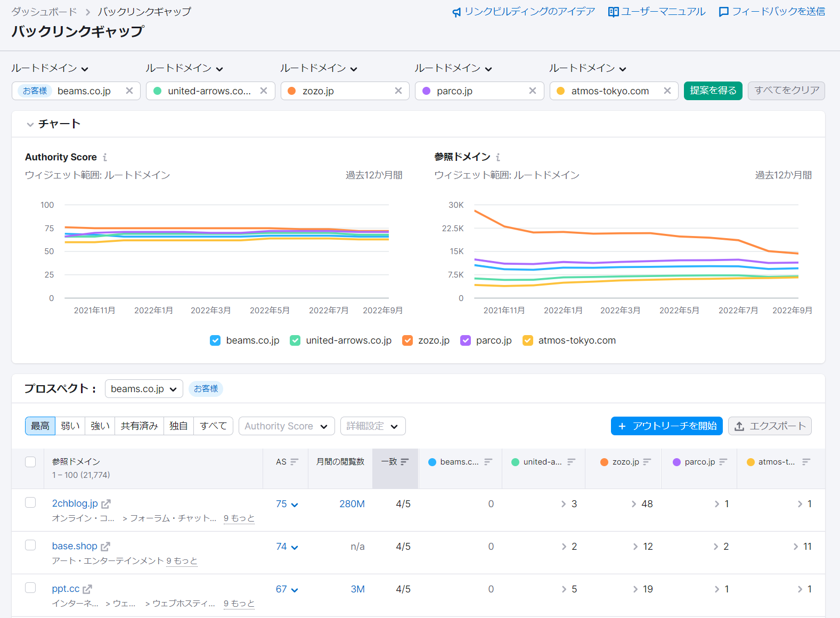The height and width of the screenshot is (618, 840).
Task: Go to ダッシュボード breadcrumb
Action: tap(44, 12)
